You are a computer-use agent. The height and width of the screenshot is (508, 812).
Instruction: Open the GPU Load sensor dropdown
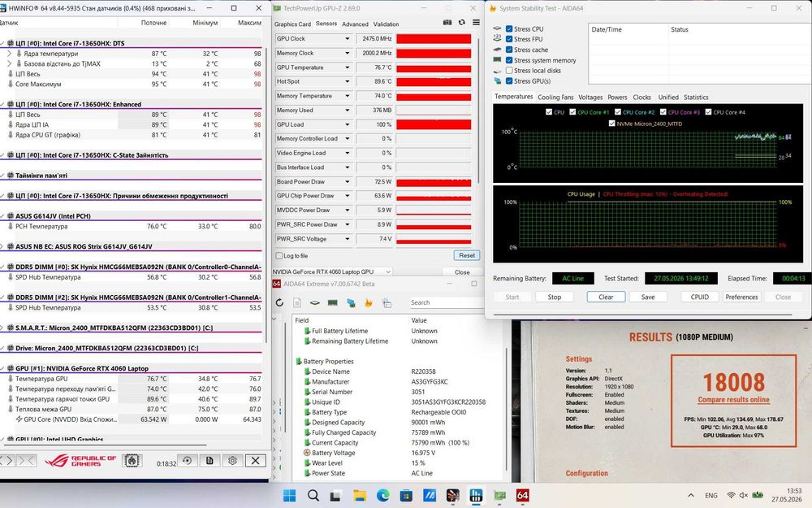[348, 125]
